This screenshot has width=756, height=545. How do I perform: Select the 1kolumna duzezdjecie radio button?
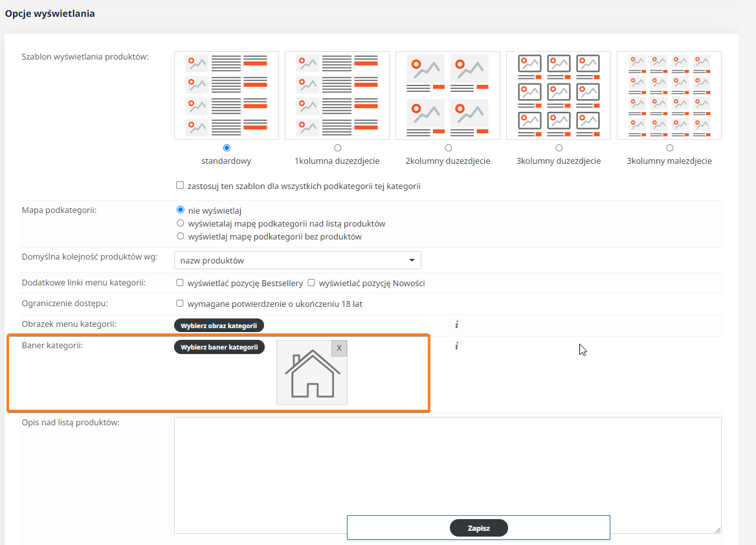point(337,148)
